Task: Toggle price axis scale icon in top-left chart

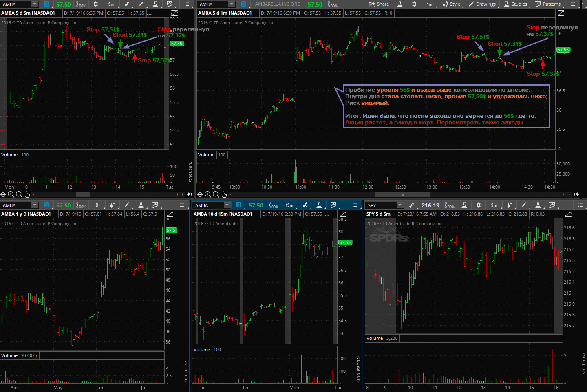Action: (174, 13)
